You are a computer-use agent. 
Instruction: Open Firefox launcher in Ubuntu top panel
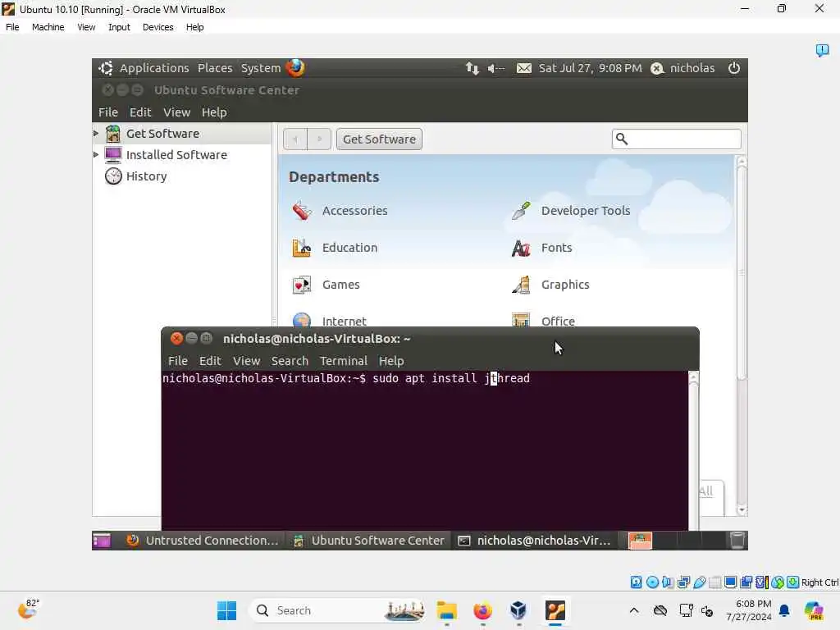point(295,68)
